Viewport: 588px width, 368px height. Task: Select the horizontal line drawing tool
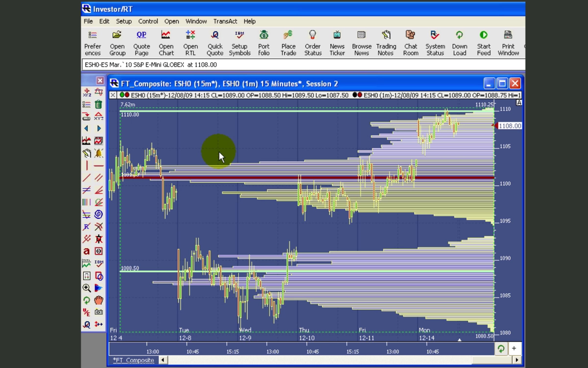point(98,166)
